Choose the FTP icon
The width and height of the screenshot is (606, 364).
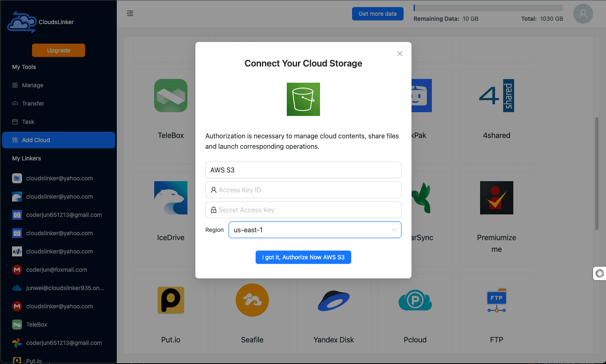pyautogui.click(x=497, y=300)
